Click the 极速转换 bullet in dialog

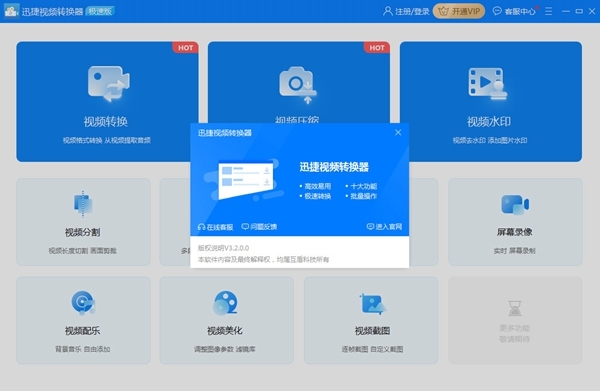[315, 196]
